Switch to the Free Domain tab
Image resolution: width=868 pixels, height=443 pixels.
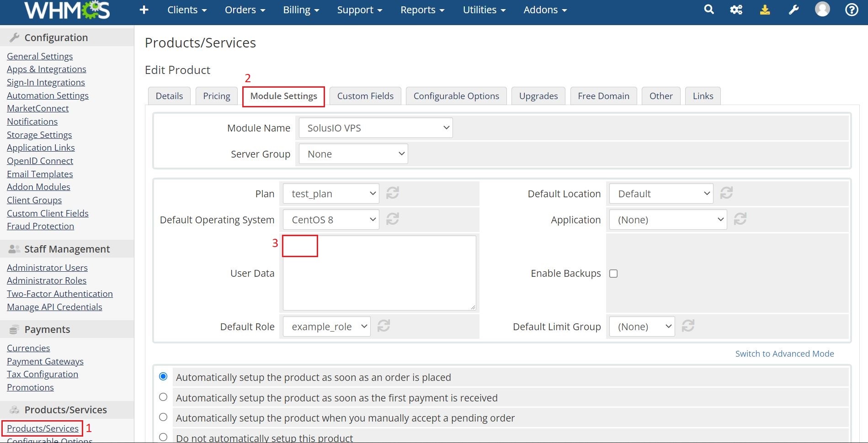coord(603,96)
